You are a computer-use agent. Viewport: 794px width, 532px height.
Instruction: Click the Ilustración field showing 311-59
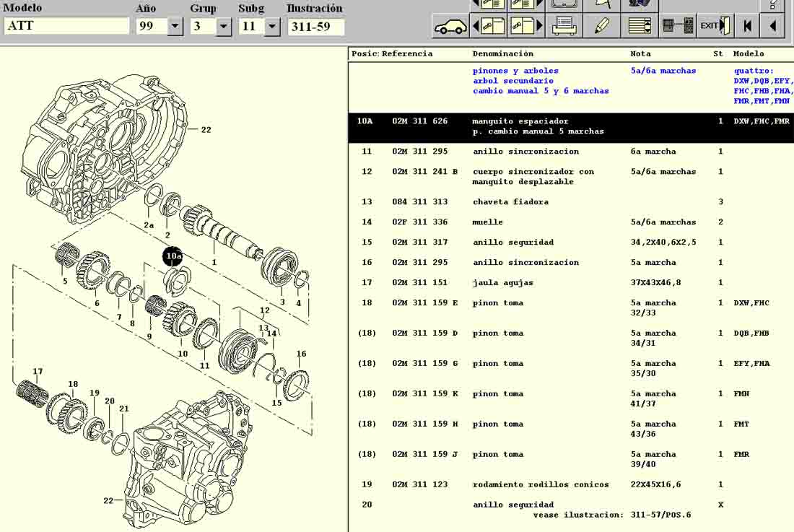pyautogui.click(x=315, y=27)
